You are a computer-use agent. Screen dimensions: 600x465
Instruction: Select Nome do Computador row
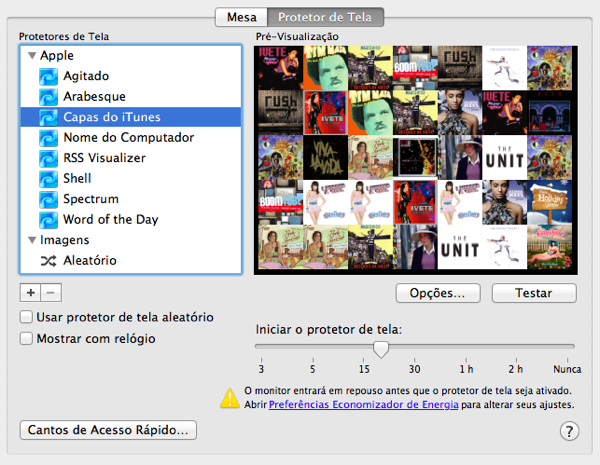(131, 137)
